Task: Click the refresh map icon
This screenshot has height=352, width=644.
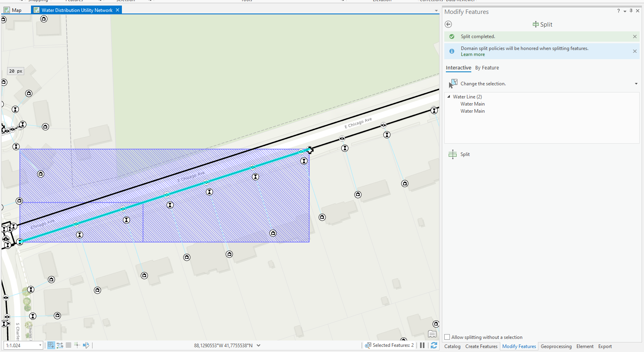Action: (434, 345)
